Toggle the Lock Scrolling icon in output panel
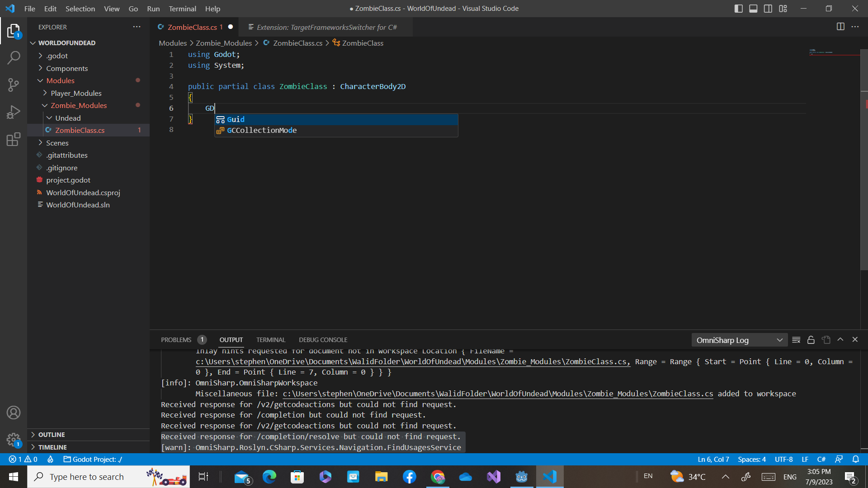The image size is (868, 488). click(811, 339)
